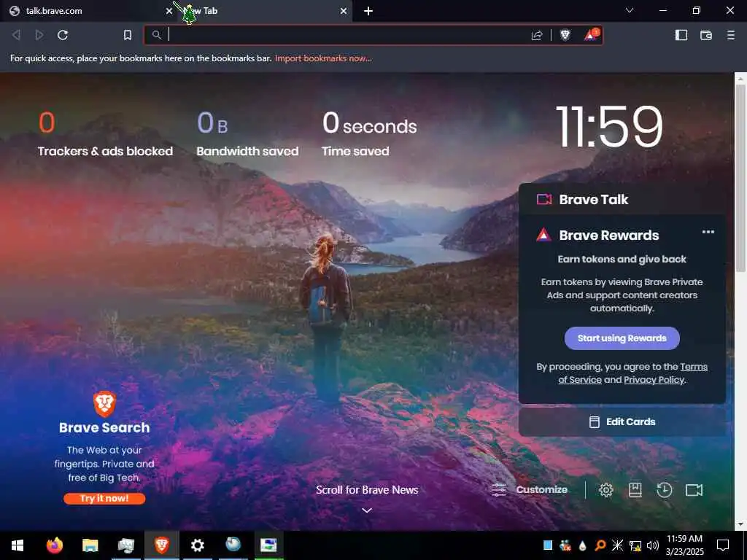
Task: Expand Brave News with the down chevron
Action: tap(367, 510)
